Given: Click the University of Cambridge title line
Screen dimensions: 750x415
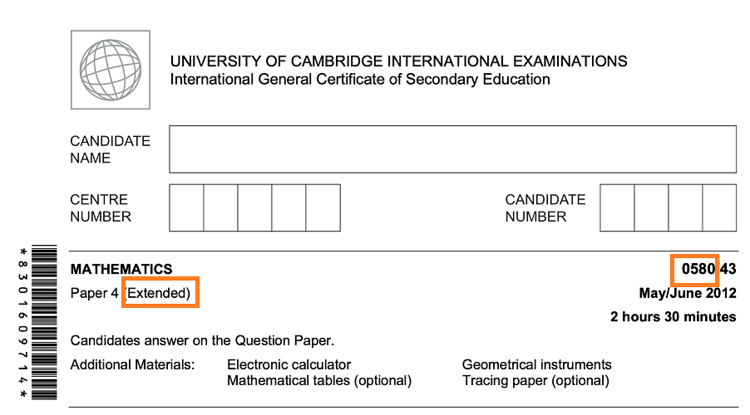Looking at the screenshot, I should point(398,61).
